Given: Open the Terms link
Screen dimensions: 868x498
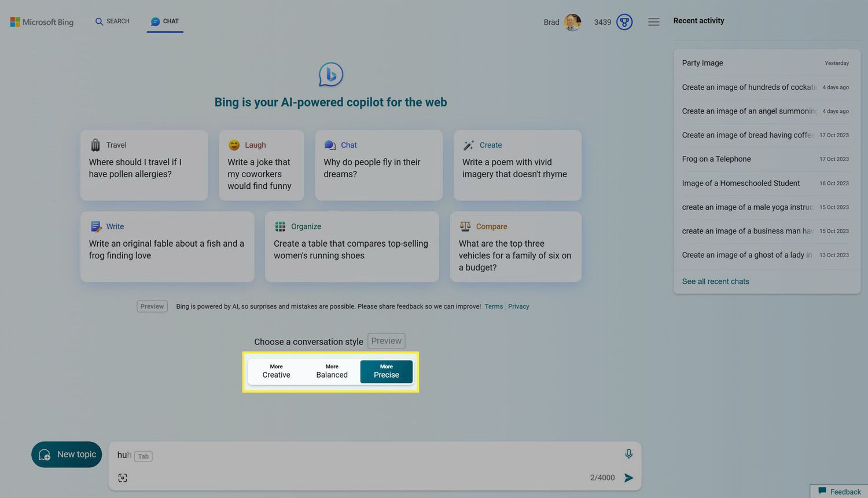Looking at the screenshot, I should tap(493, 306).
